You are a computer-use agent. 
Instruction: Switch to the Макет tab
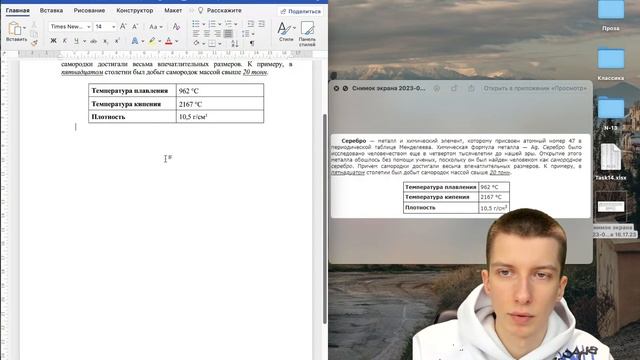pos(173,10)
